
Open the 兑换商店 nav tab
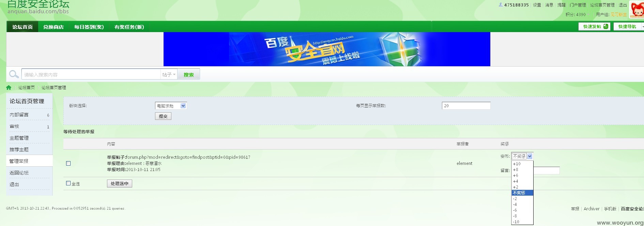pyautogui.click(x=53, y=27)
